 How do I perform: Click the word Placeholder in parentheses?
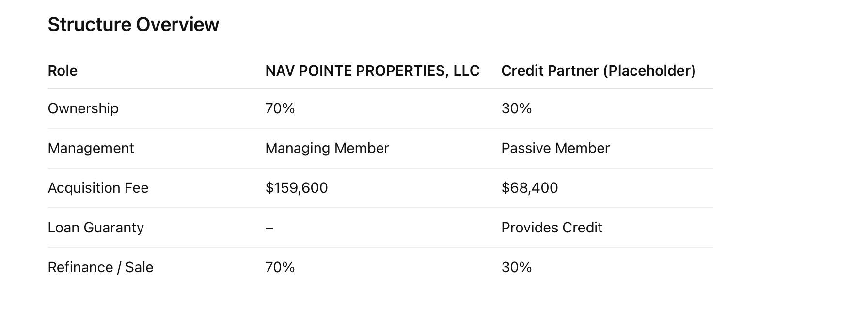(x=649, y=71)
